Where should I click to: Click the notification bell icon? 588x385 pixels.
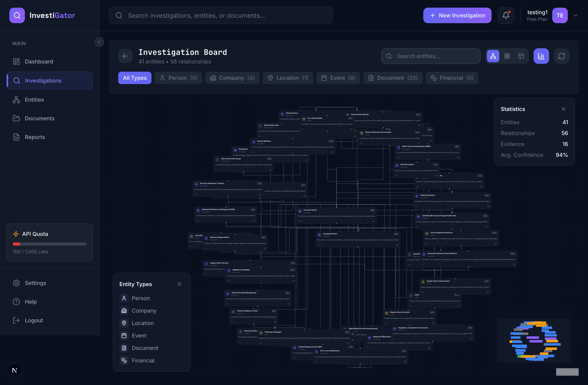[x=506, y=15]
